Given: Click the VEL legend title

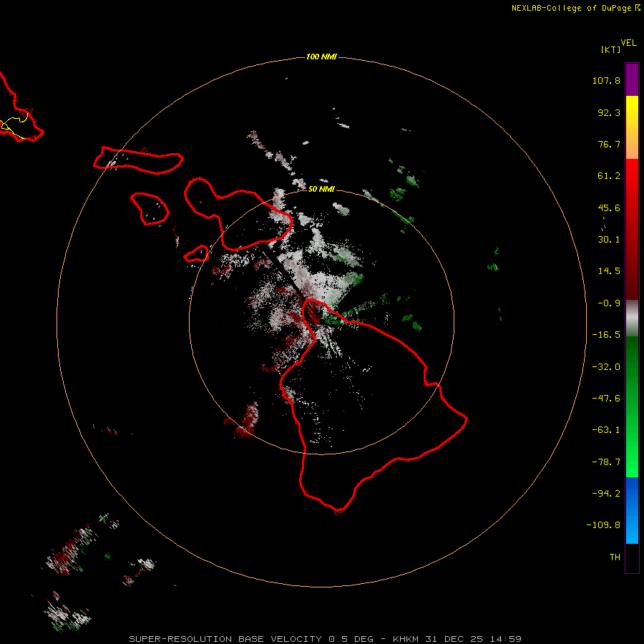Looking at the screenshot, I should click(628, 43).
